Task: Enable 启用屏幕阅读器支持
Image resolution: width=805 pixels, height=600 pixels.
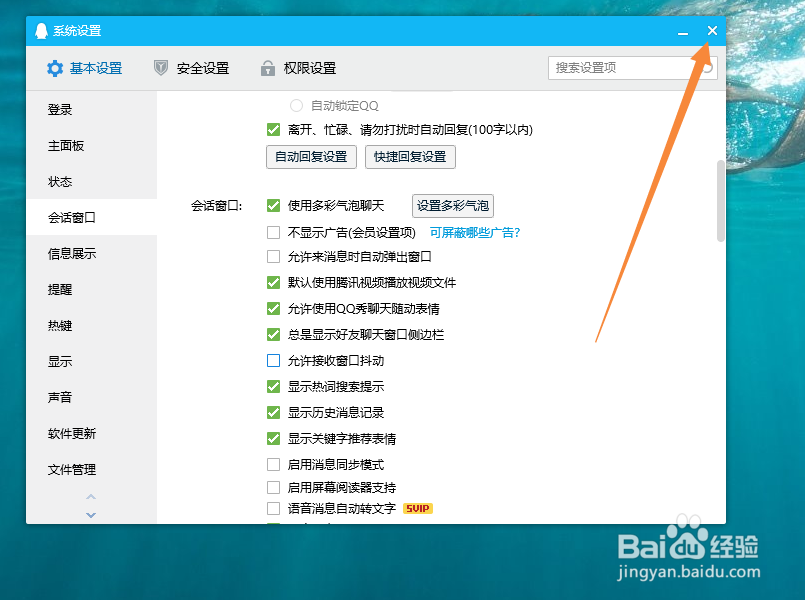Action: 274,487
